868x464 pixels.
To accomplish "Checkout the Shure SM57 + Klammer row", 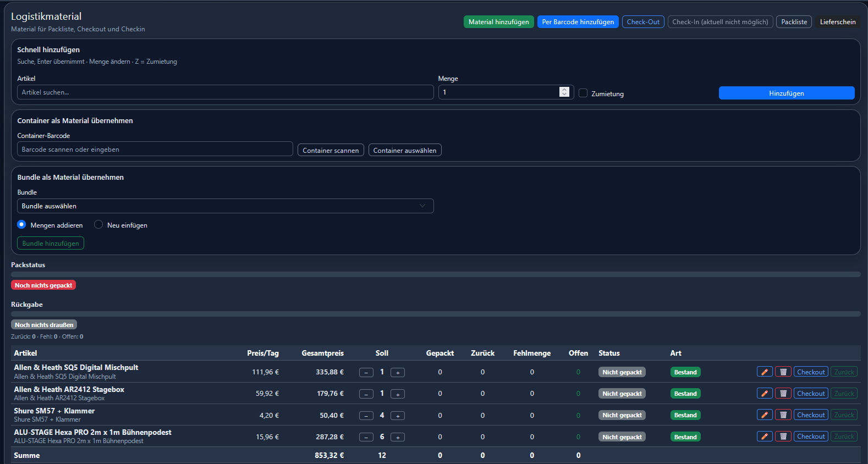I will point(811,415).
